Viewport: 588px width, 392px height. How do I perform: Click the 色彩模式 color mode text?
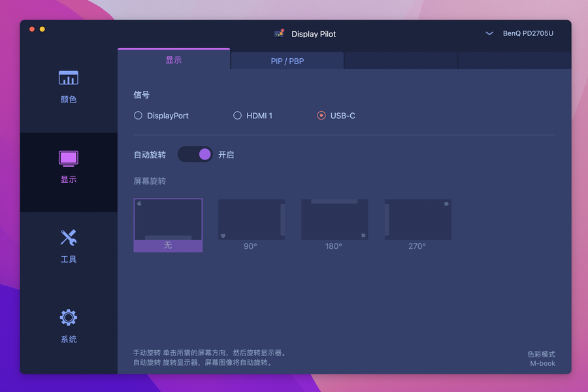pyautogui.click(x=541, y=354)
